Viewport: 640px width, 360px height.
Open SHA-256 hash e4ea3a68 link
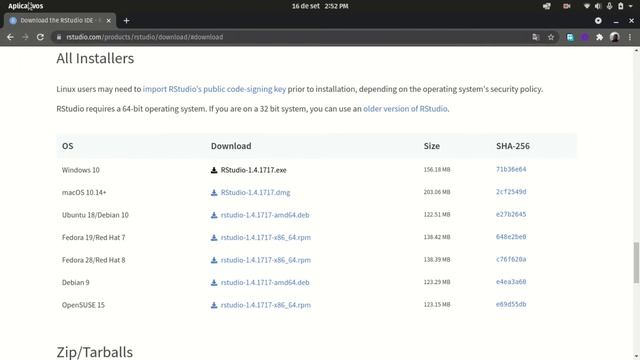[511, 282]
